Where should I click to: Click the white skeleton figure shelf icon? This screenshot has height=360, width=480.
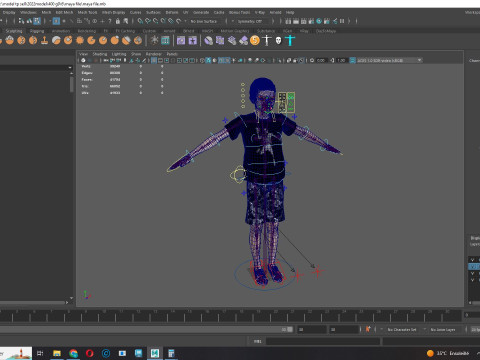[267, 41]
